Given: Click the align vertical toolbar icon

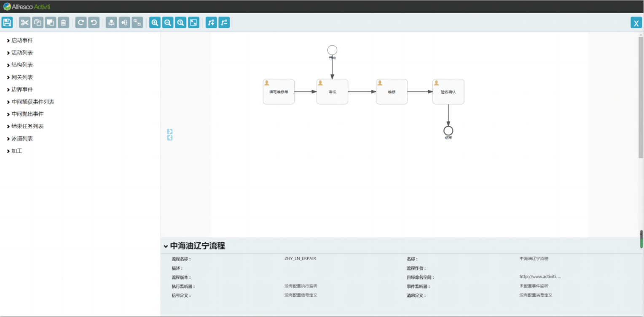Looking at the screenshot, I should 111,23.
